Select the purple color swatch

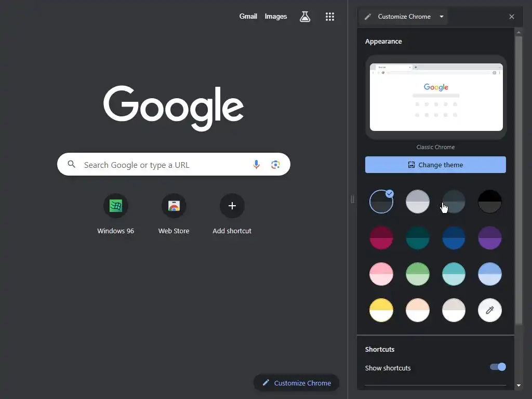click(x=489, y=238)
